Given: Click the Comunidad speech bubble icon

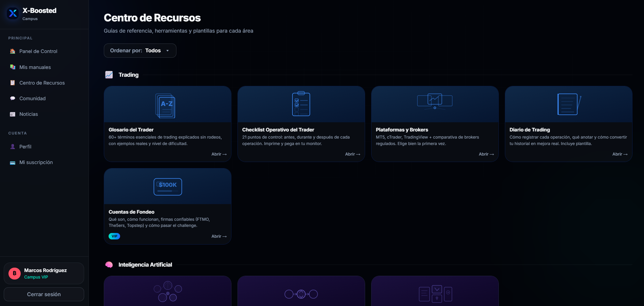Looking at the screenshot, I should click(13, 98).
